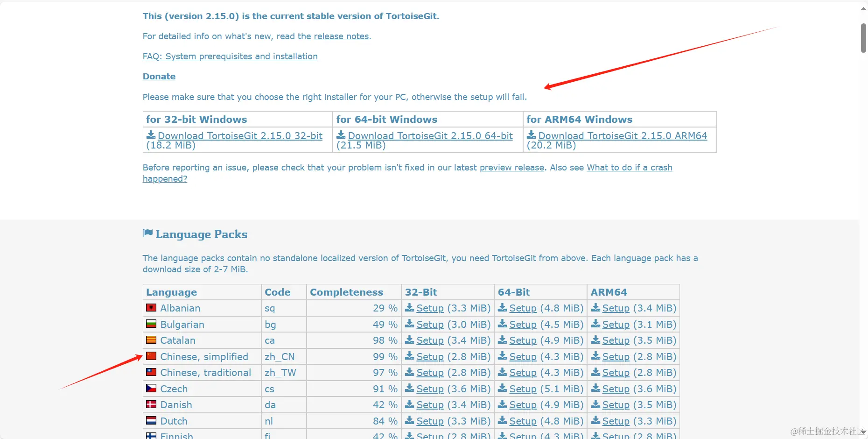Click the Language Packs flag heading icon
This screenshot has height=439, width=868.
point(147,233)
